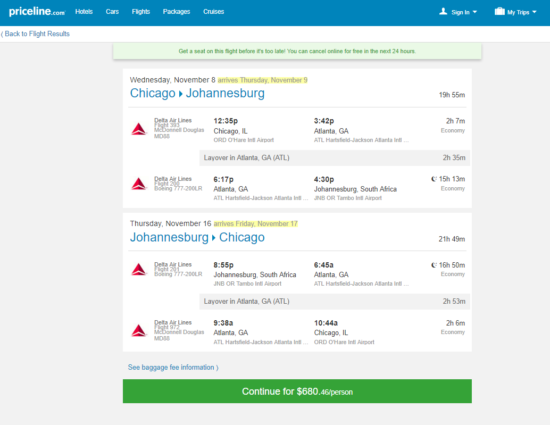Expand the My Trips dropdown arrow
Viewport: 550px width, 425px height.
pyautogui.click(x=534, y=12)
